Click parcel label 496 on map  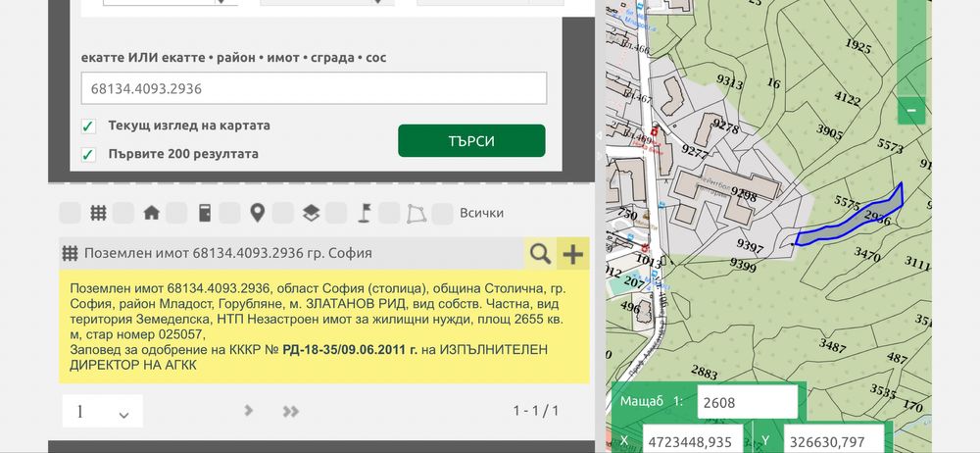click(630, 307)
